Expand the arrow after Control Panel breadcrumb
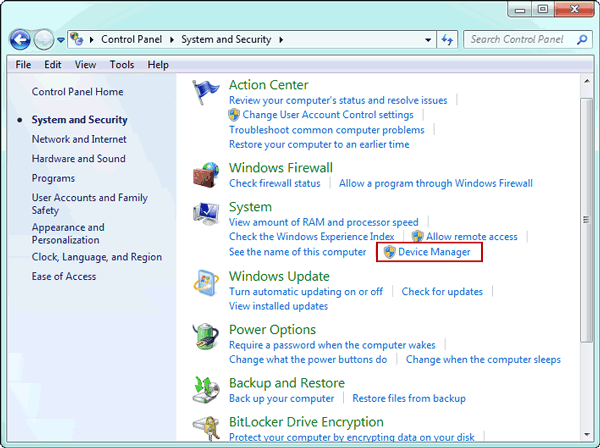Screen dimensions: 600x448 coord(172,39)
